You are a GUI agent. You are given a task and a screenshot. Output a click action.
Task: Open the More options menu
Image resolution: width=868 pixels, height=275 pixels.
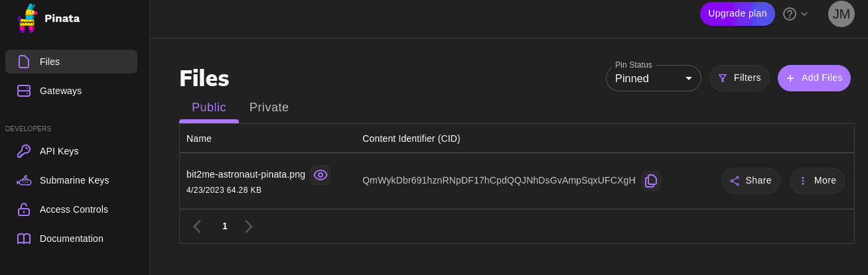pos(818,181)
